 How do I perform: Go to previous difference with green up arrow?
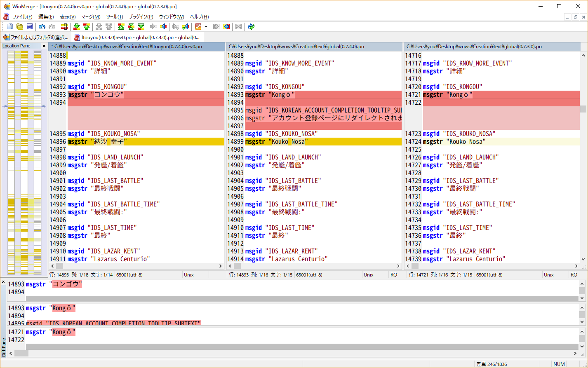[86, 27]
